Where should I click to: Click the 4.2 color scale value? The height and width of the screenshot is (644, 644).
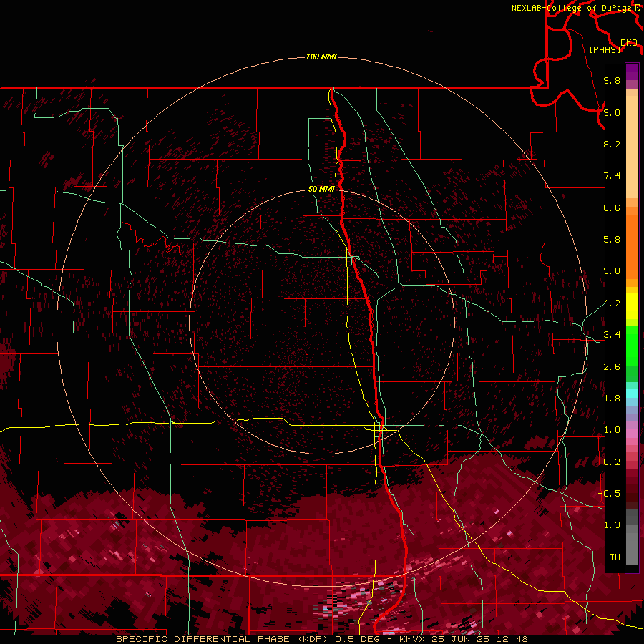612,303
